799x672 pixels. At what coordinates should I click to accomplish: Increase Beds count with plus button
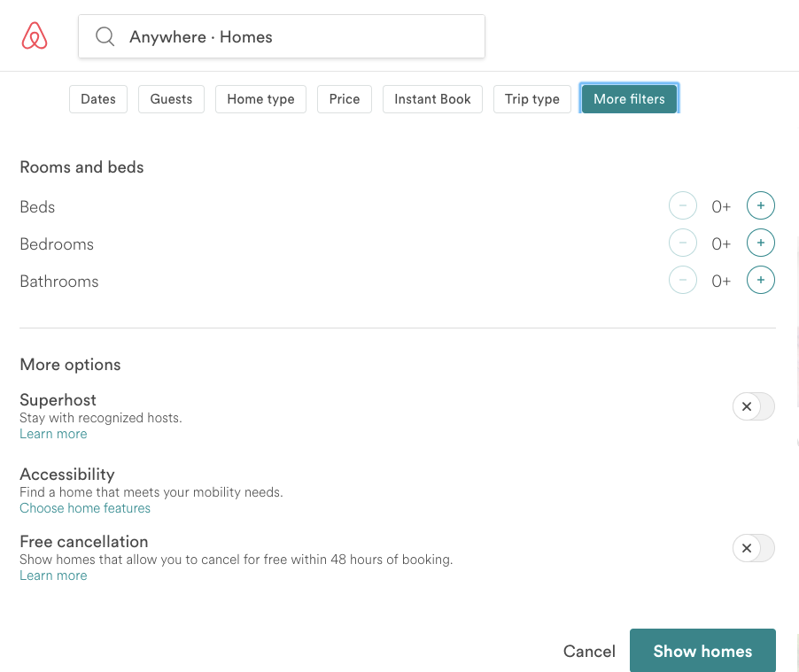760,205
